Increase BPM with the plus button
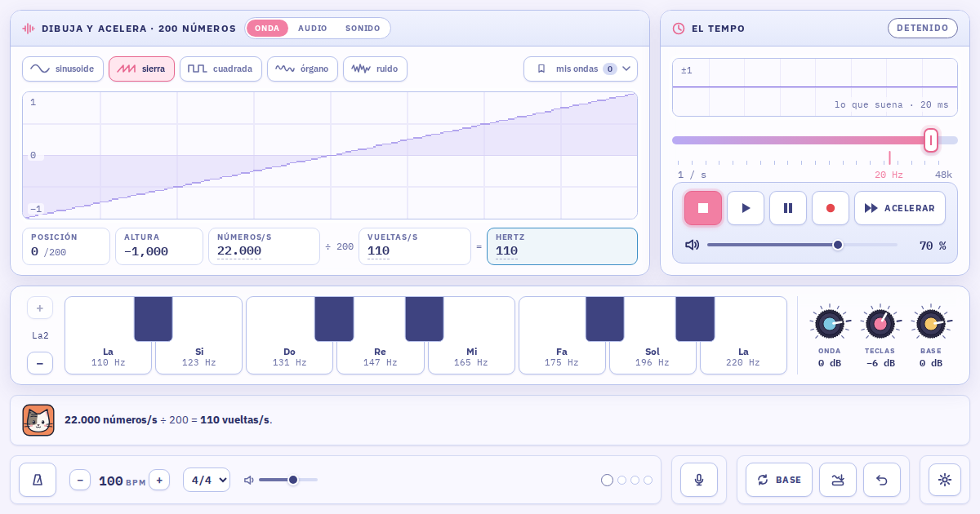The image size is (980, 514). tap(159, 480)
